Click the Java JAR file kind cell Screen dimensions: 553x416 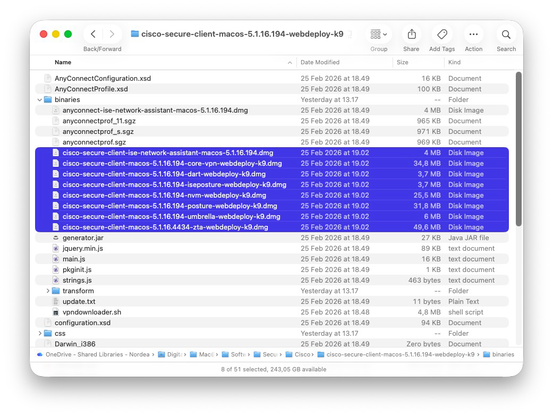tap(469, 238)
